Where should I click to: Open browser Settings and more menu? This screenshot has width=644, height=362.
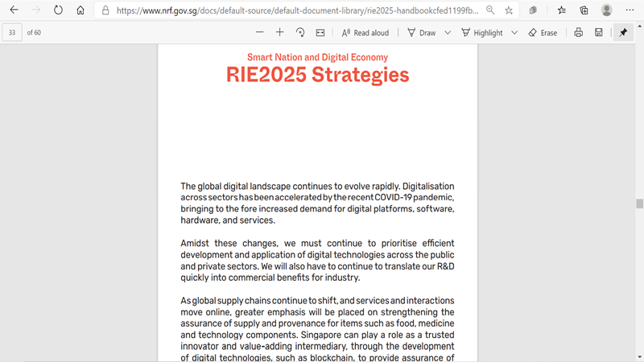[x=630, y=10]
